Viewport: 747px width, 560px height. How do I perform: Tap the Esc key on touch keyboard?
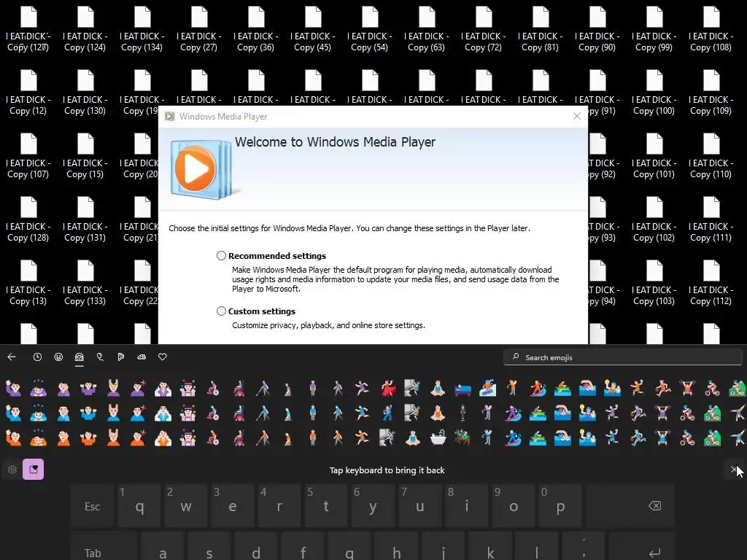click(x=93, y=506)
